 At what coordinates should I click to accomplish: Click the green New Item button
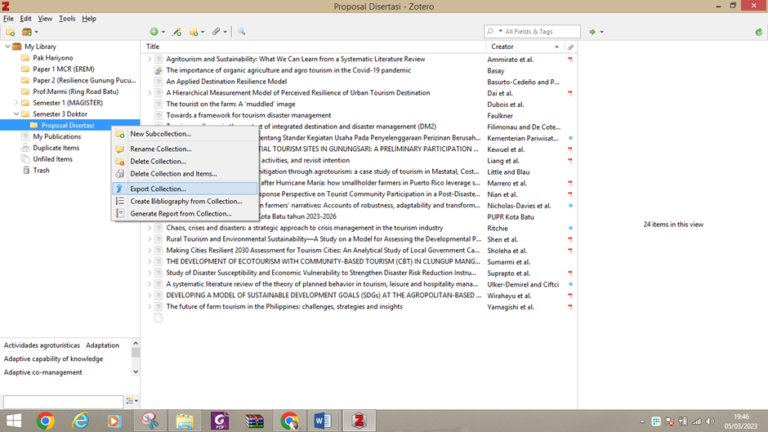(x=155, y=32)
